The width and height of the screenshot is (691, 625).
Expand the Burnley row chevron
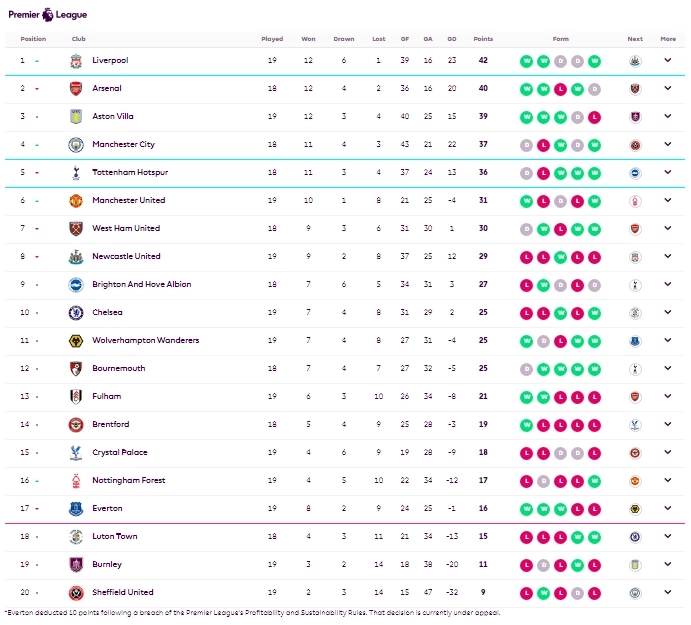click(x=668, y=565)
